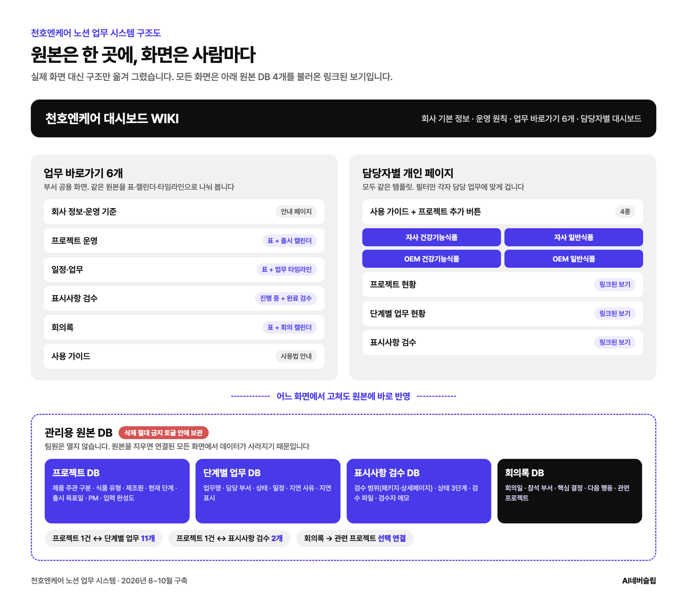This screenshot has height=616, width=692.
Task: Click the 자사 건강기능식품 button
Action: coord(431,237)
